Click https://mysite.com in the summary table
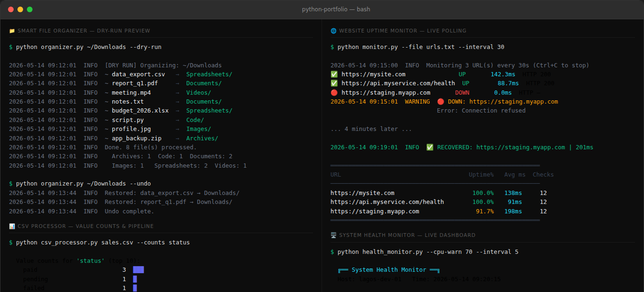The width and height of the screenshot is (644, 292). coord(363,193)
